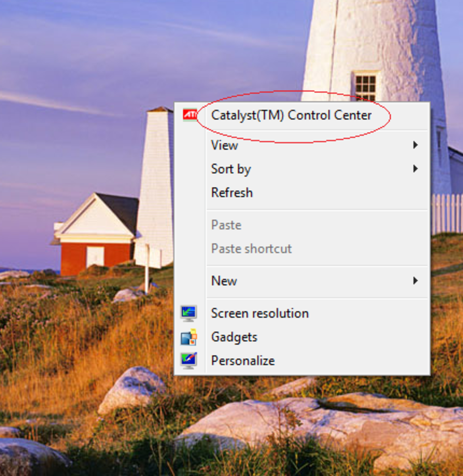The height and width of the screenshot is (476, 463).
Task: Select the Screen resolution monitor icon
Action: pyautogui.click(x=190, y=313)
